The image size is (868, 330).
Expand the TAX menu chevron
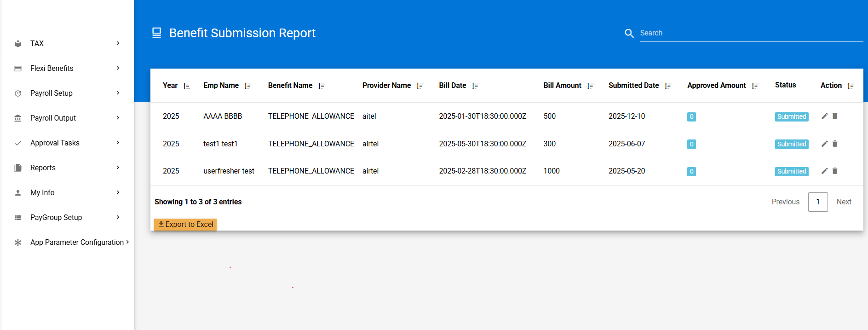point(118,43)
